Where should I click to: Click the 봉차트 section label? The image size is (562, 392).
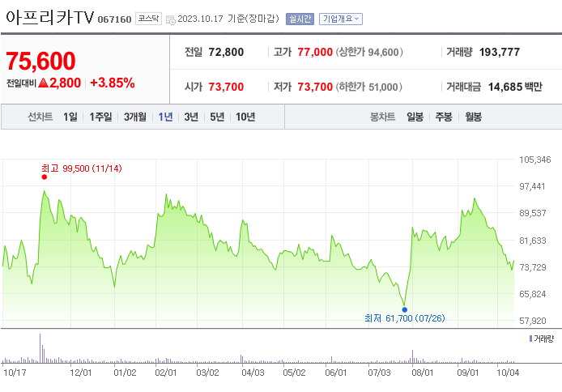coord(383,117)
